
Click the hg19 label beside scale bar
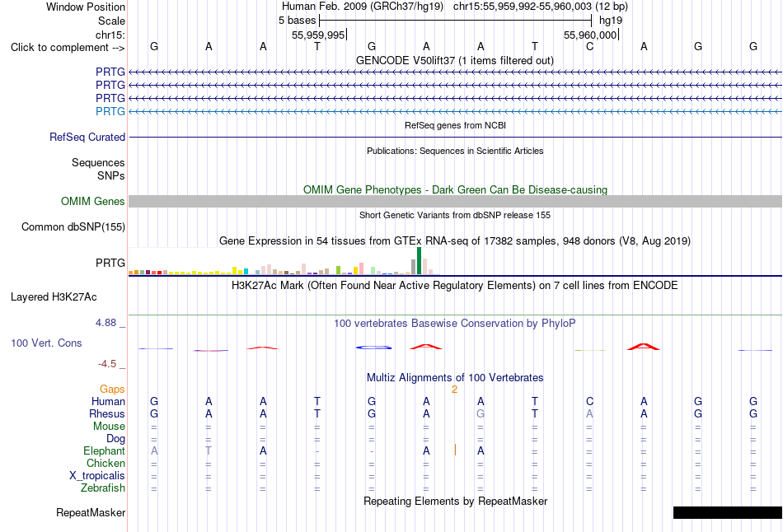tap(611, 21)
